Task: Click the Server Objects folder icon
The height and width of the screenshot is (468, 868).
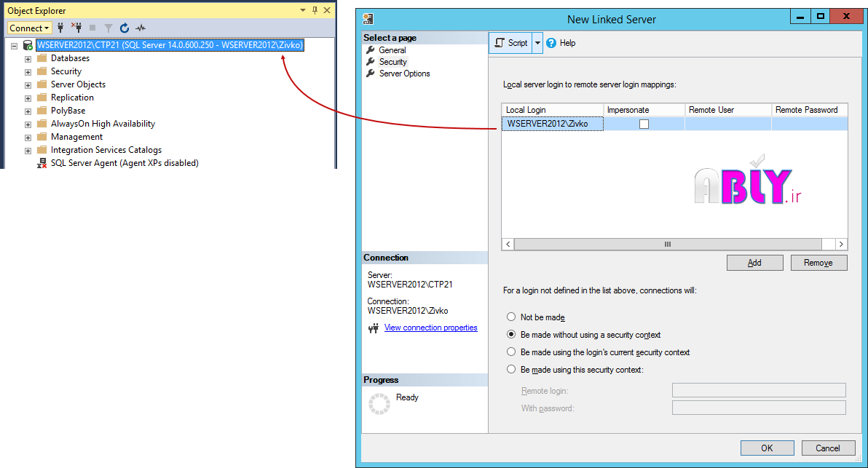Action: click(42, 84)
